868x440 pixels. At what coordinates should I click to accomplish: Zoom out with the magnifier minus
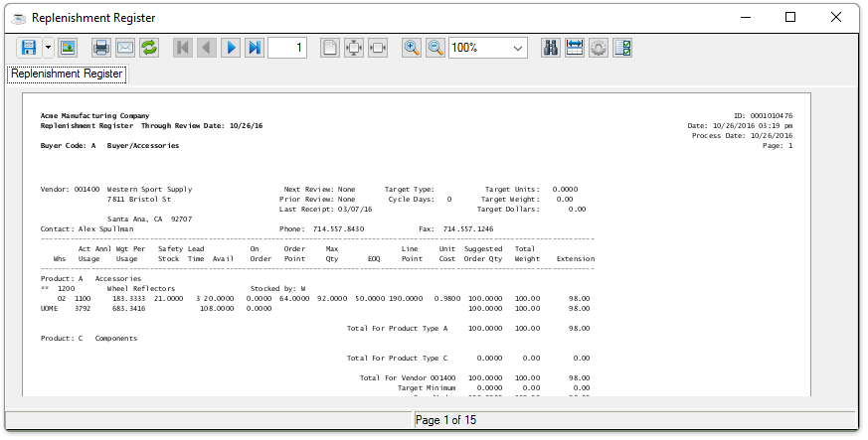click(x=435, y=48)
